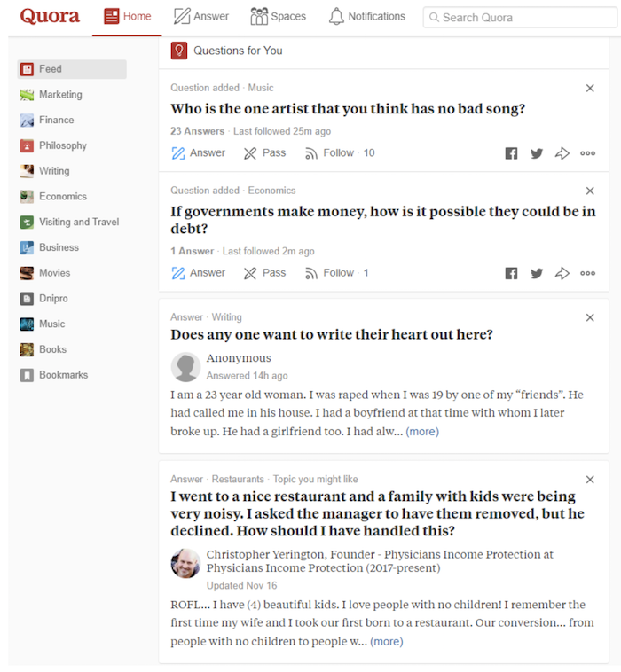Open the Home tab
This screenshot has width=621, height=672.
[127, 16]
